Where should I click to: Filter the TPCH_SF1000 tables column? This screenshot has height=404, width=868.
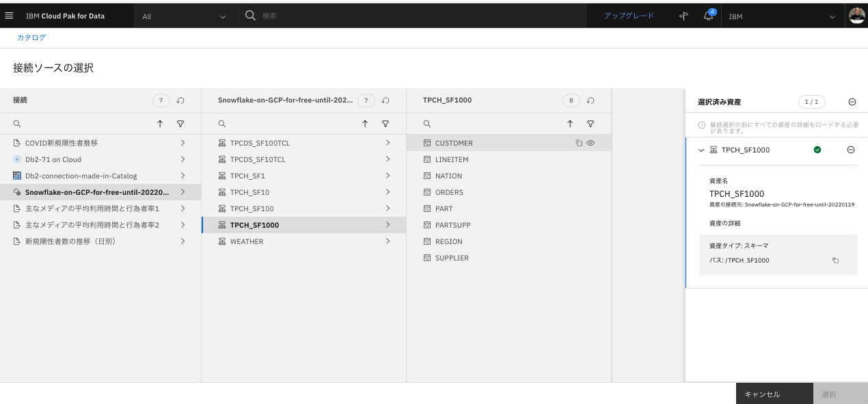coord(591,124)
